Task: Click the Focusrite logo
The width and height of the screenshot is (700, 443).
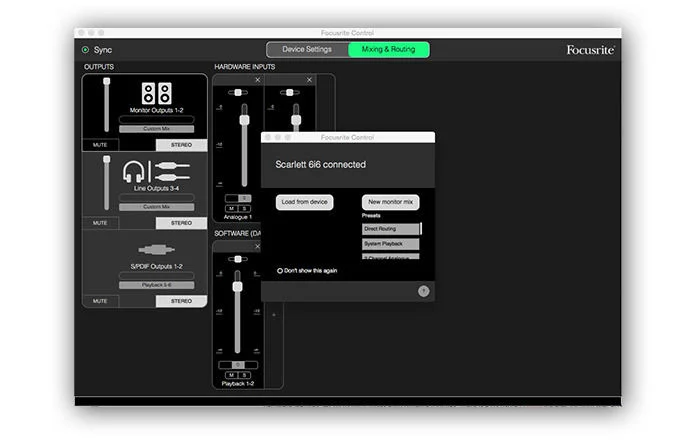Action: [x=590, y=49]
